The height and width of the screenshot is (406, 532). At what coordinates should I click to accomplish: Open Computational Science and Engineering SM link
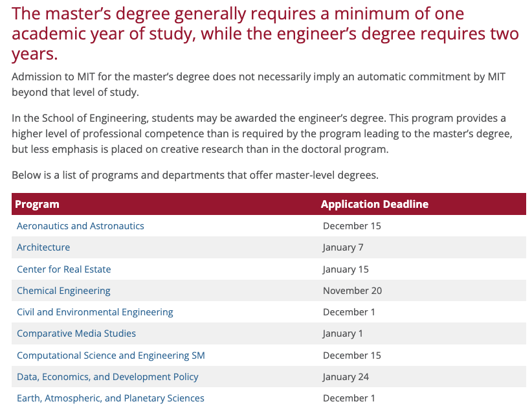coord(111,355)
